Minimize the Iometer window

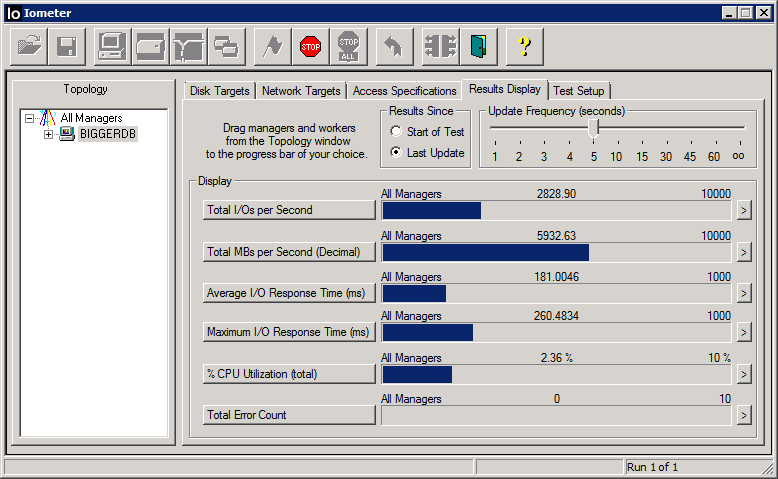[x=729, y=13]
